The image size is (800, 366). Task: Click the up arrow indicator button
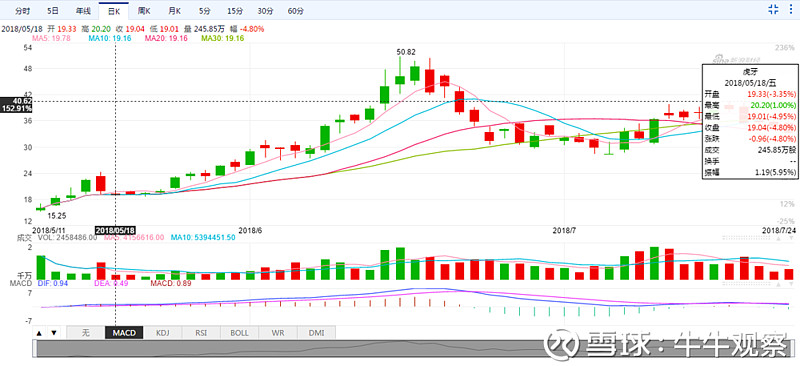(40, 333)
